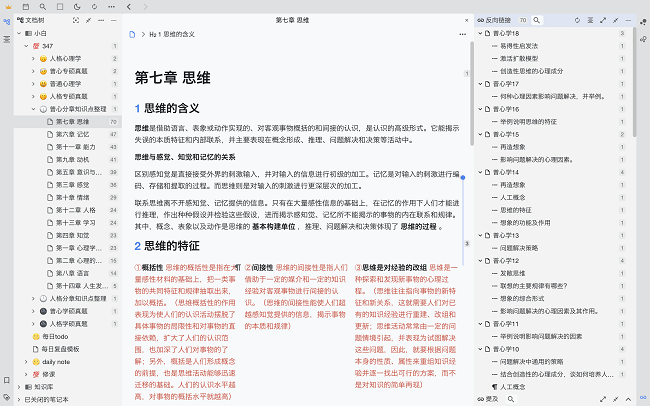Click breadcrumb H2 1 思维的含义

coord(172,34)
